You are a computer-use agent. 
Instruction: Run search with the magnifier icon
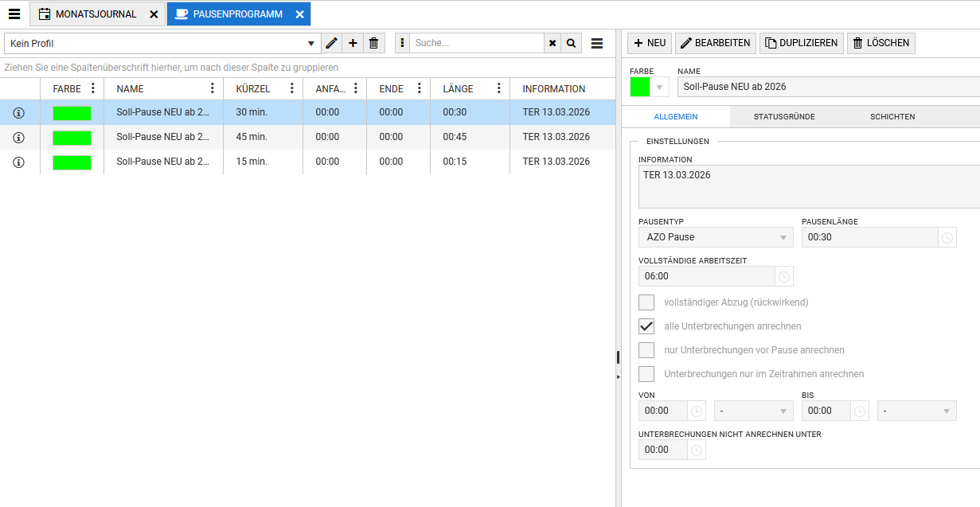(571, 43)
